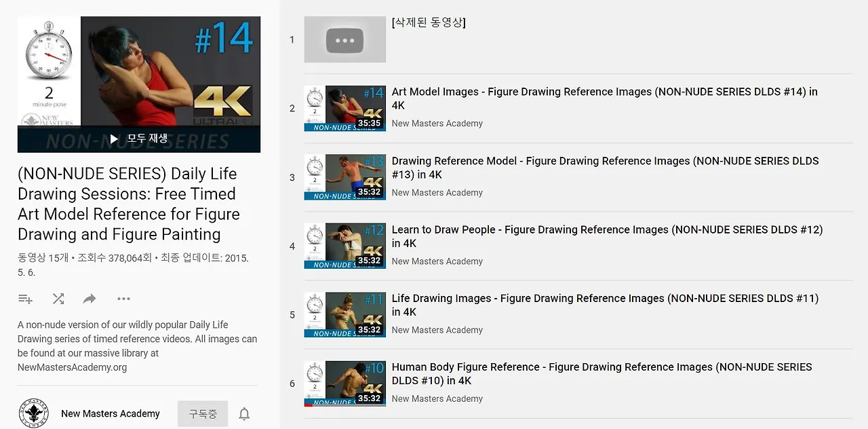
Task: Click channel name under DLDS #13 video
Action: point(437,193)
